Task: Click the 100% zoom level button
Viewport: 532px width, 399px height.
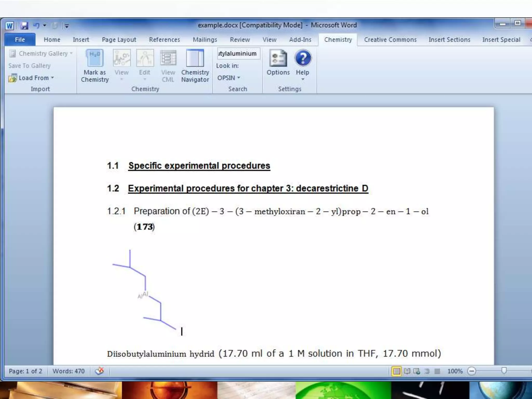Action: click(455, 371)
